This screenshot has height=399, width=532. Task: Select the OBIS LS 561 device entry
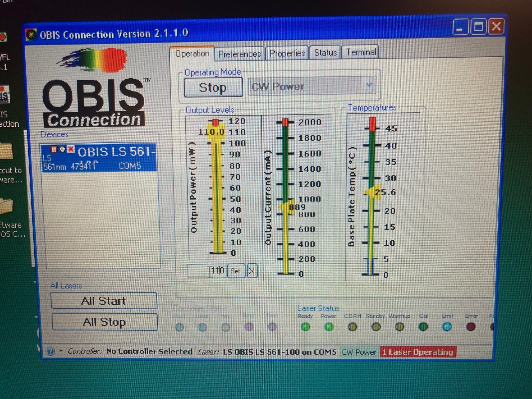coord(99,158)
